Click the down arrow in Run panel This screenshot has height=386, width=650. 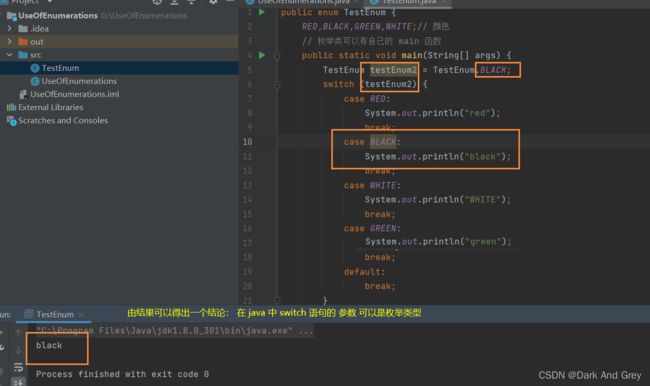click(x=18, y=350)
